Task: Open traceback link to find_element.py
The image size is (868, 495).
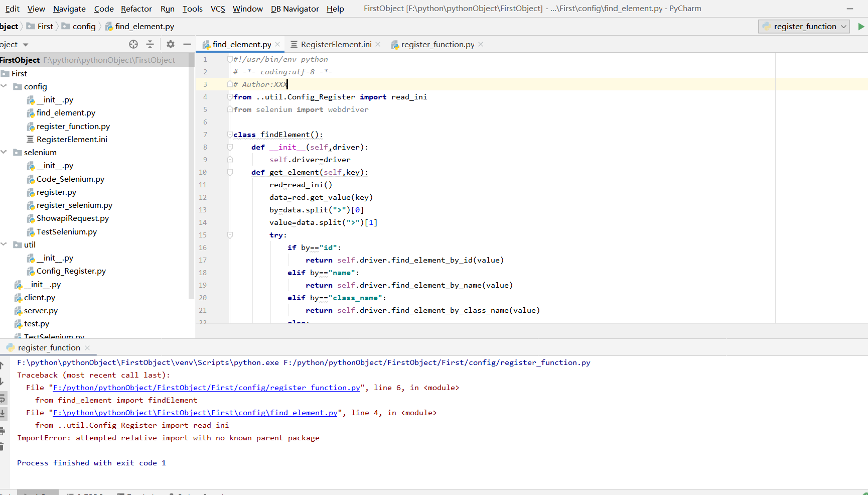Action: pyautogui.click(x=195, y=413)
